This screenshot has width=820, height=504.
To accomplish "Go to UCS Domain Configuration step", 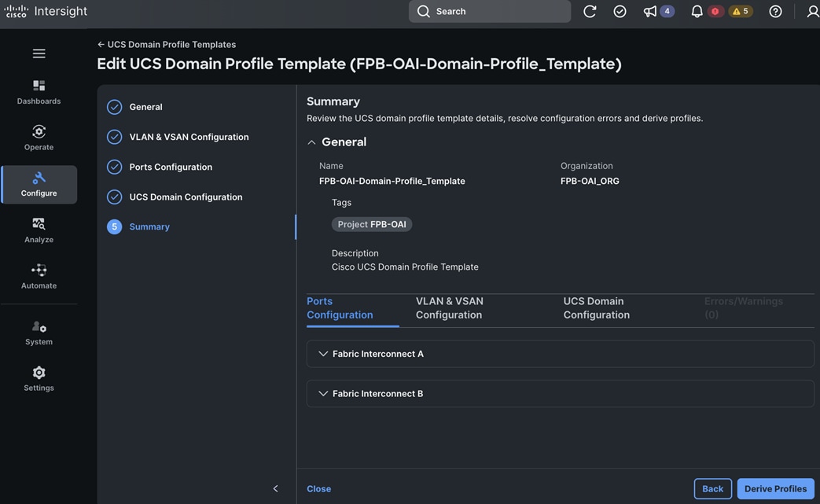I will pos(186,197).
